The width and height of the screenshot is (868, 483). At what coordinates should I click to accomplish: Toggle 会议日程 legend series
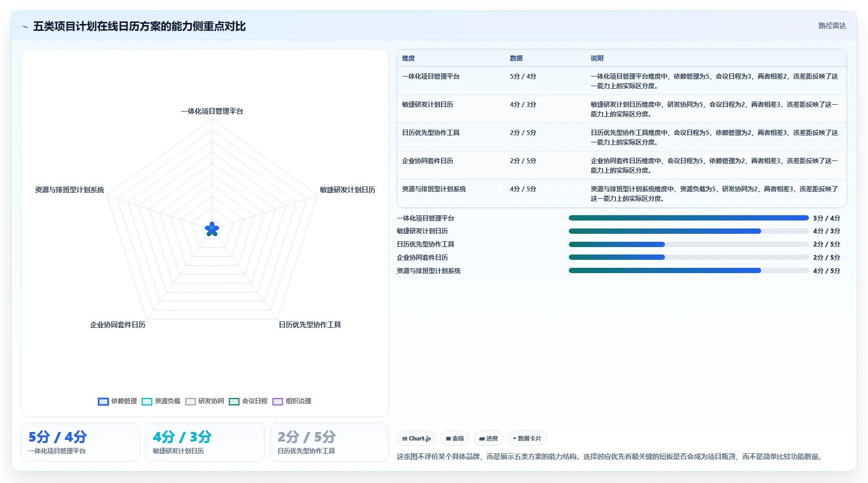(x=248, y=401)
